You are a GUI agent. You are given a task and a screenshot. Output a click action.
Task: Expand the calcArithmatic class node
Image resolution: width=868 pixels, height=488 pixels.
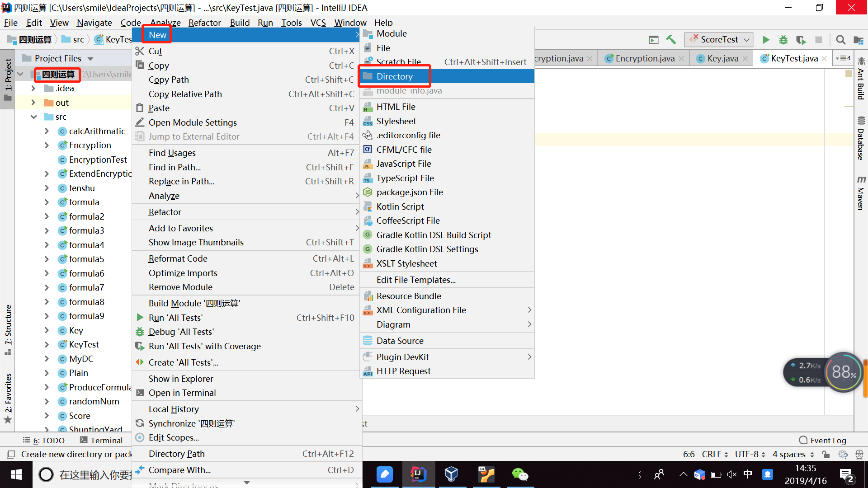(x=47, y=131)
